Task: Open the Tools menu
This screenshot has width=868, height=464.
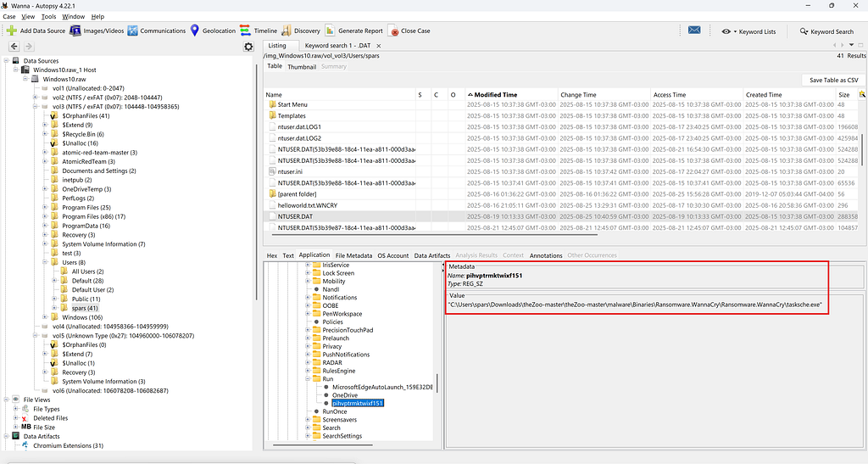Action: [48, 17]
